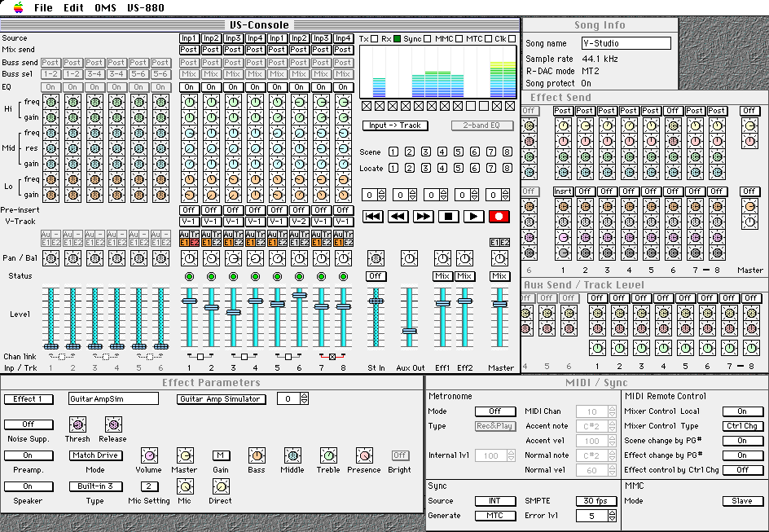Click the Song name field

point(626,43)
